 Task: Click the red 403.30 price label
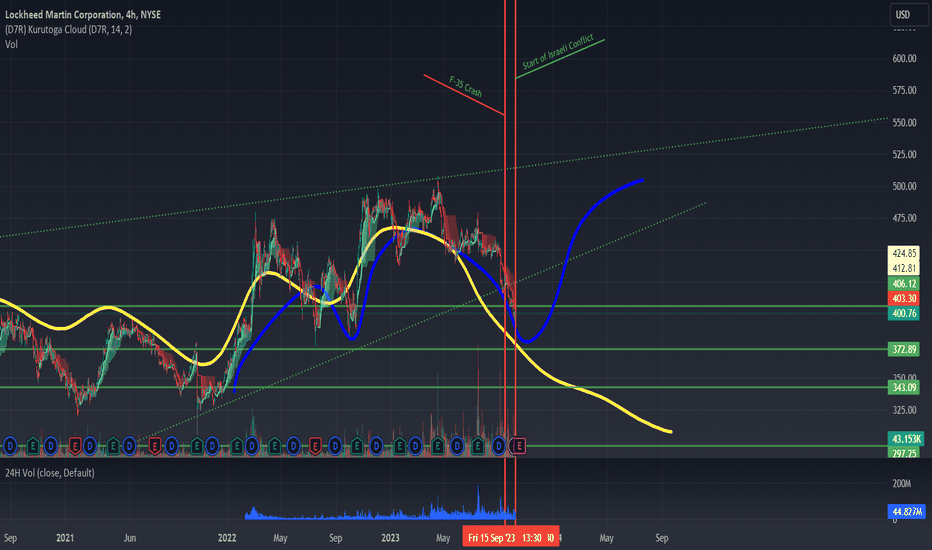click(x=904, y=298)
